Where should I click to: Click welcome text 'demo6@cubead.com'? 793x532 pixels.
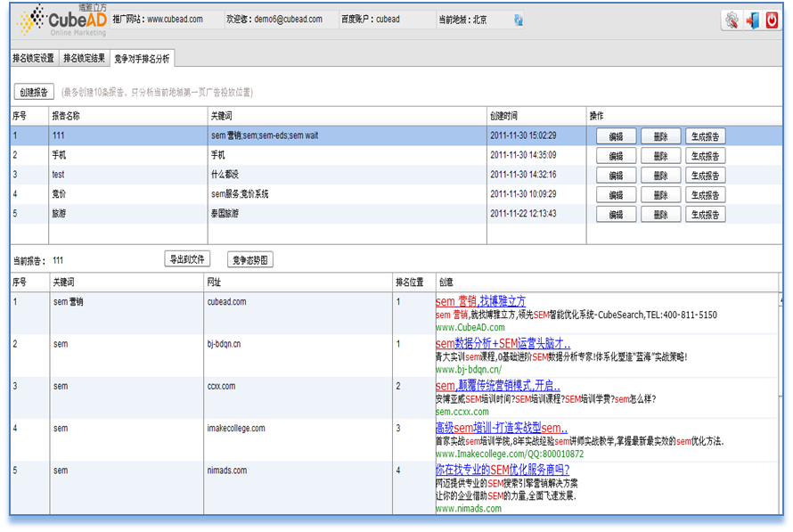pos(289,20)
